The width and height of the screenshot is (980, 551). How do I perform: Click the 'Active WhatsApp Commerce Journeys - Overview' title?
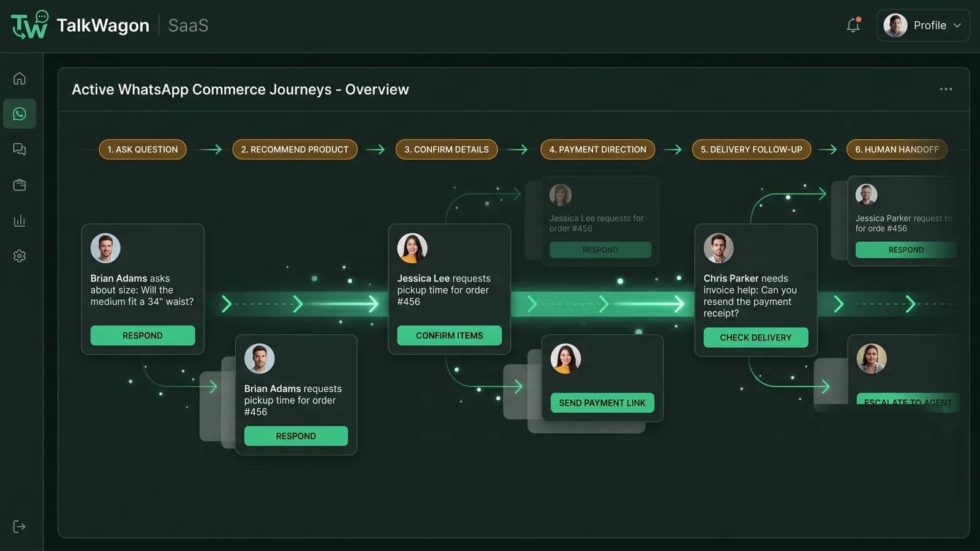tap(240, 89)
